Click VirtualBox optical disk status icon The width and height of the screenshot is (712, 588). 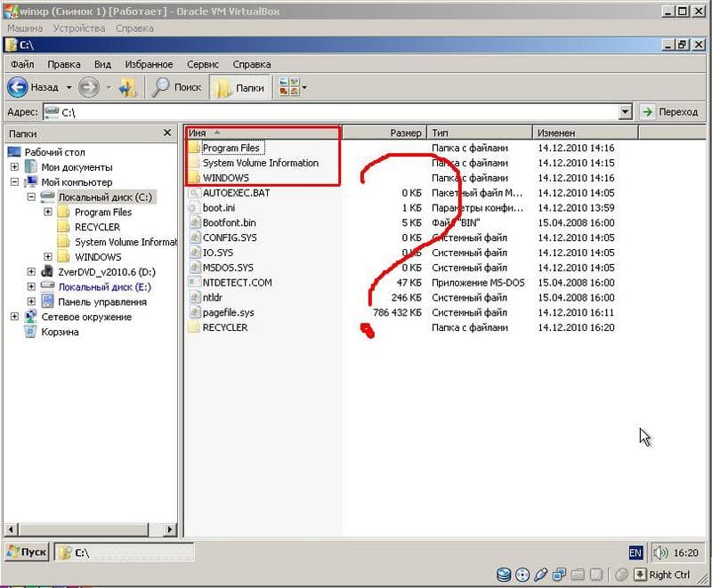(522, 575)
